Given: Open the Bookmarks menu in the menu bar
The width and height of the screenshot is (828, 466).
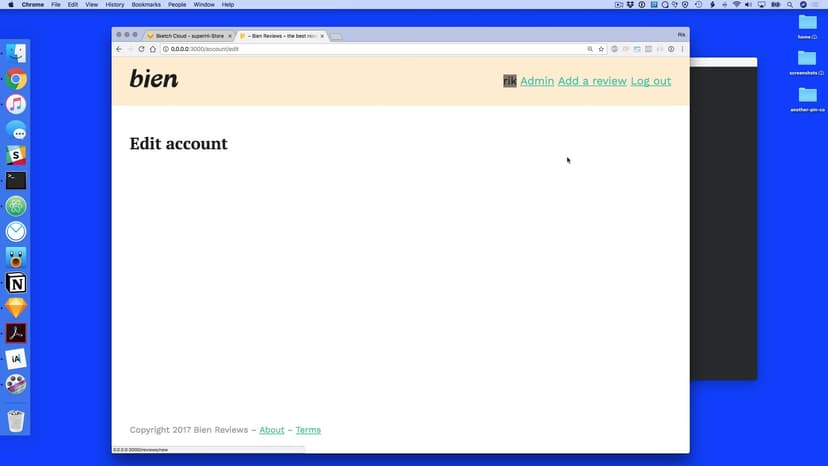Looking at the screenshot, I should click(146, 5).
